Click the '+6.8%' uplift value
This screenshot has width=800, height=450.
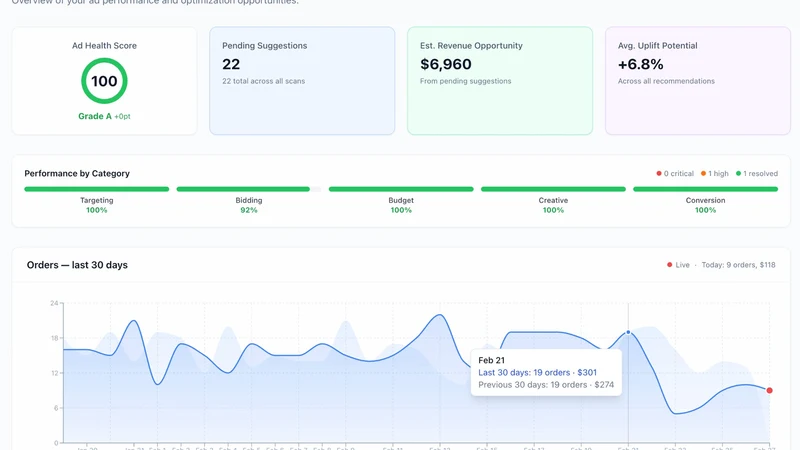tap(640, 64)
